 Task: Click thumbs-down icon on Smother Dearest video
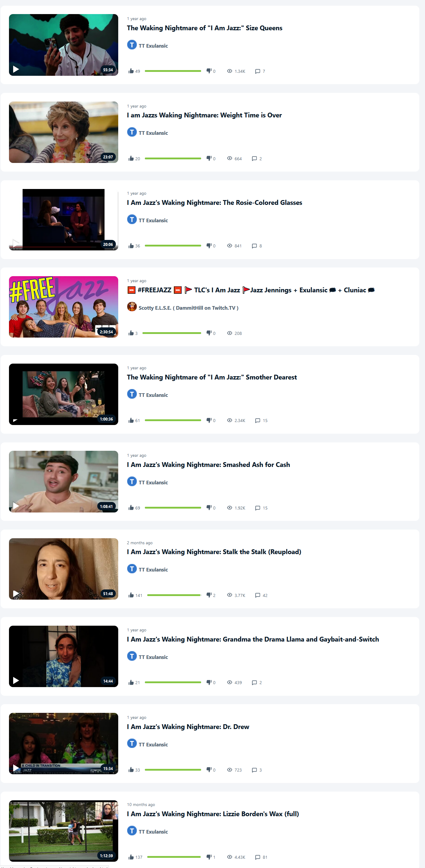[209, 420]
